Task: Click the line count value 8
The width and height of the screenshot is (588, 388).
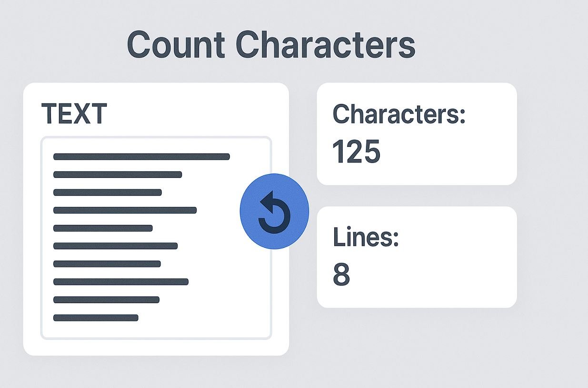Action: 341,275
